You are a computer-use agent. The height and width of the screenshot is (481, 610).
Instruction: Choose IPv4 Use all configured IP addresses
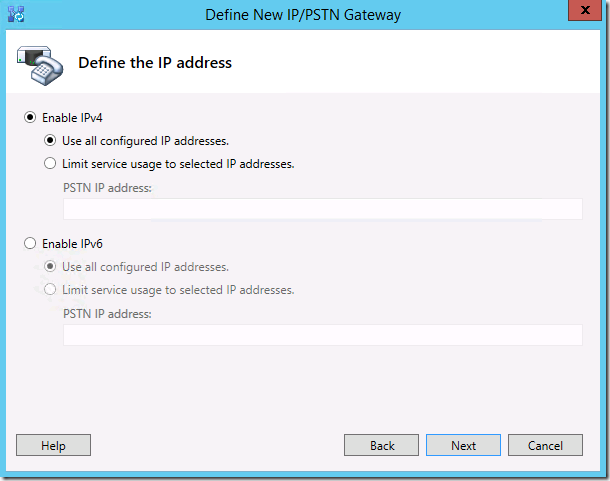[50, 140]
